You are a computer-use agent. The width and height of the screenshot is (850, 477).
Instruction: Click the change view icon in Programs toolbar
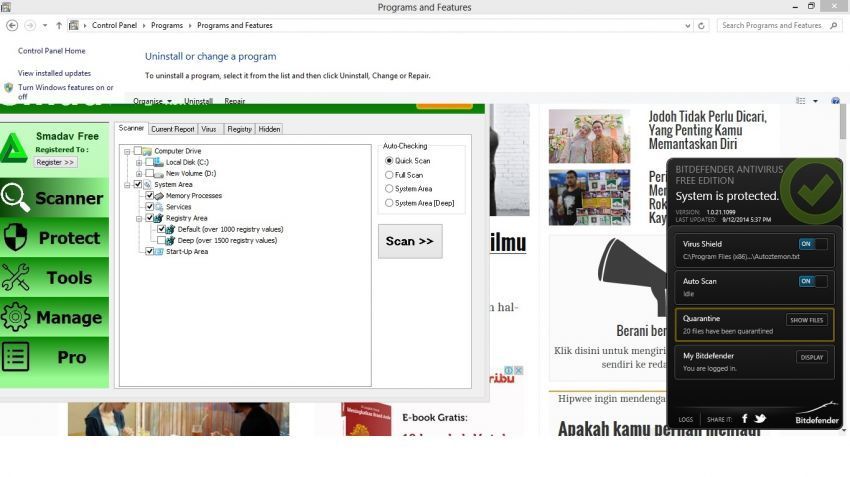tap(801, 101)
